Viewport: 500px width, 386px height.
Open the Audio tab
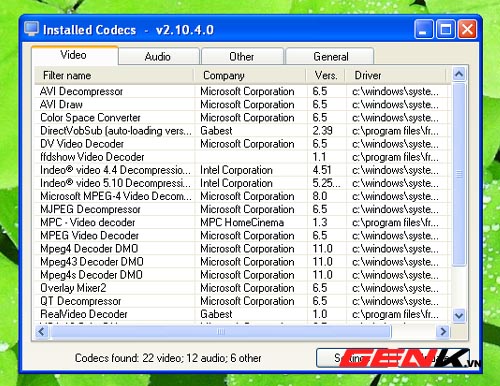[x=158, y=57]
